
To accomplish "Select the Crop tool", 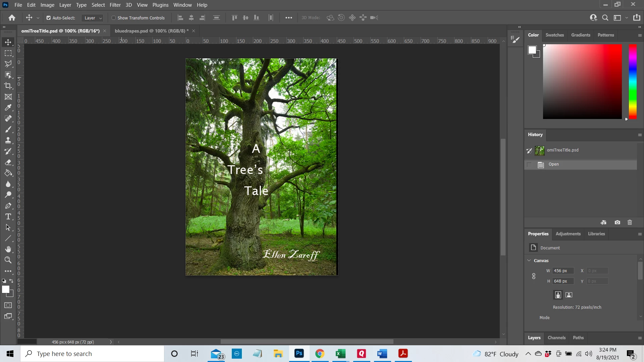I will point(8,86).
